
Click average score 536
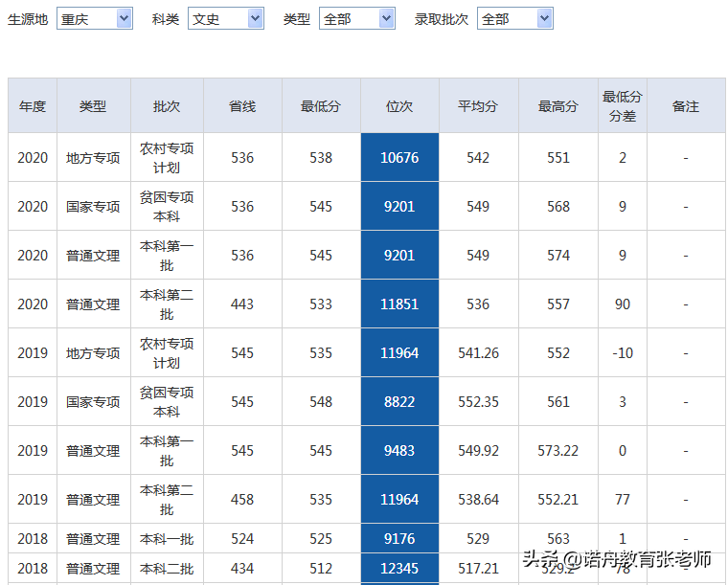click(478, 304)
